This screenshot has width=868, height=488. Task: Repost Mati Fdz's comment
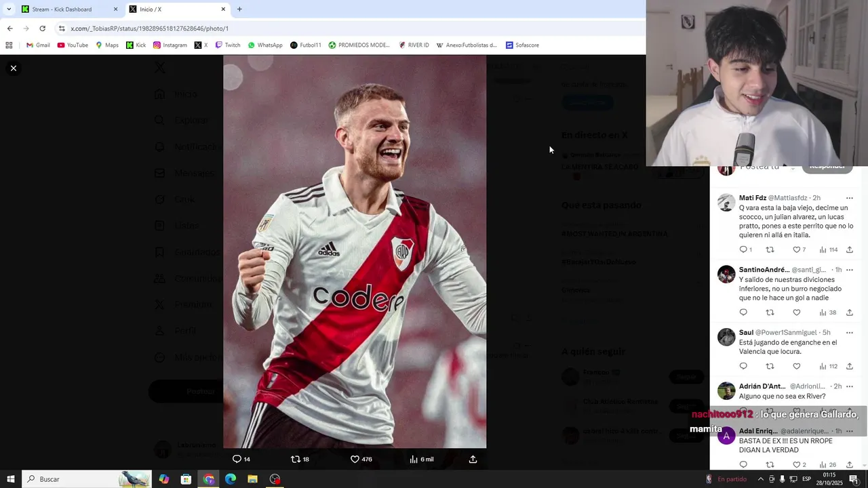coord(770,249)
